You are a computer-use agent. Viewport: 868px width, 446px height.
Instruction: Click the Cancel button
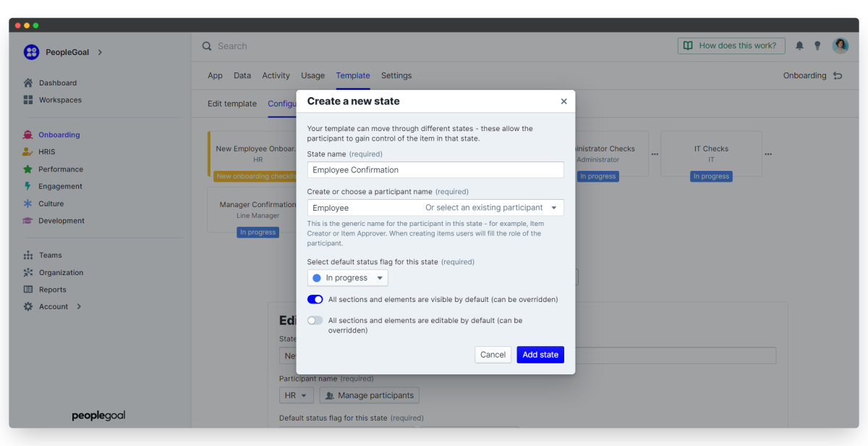(493, 355)
